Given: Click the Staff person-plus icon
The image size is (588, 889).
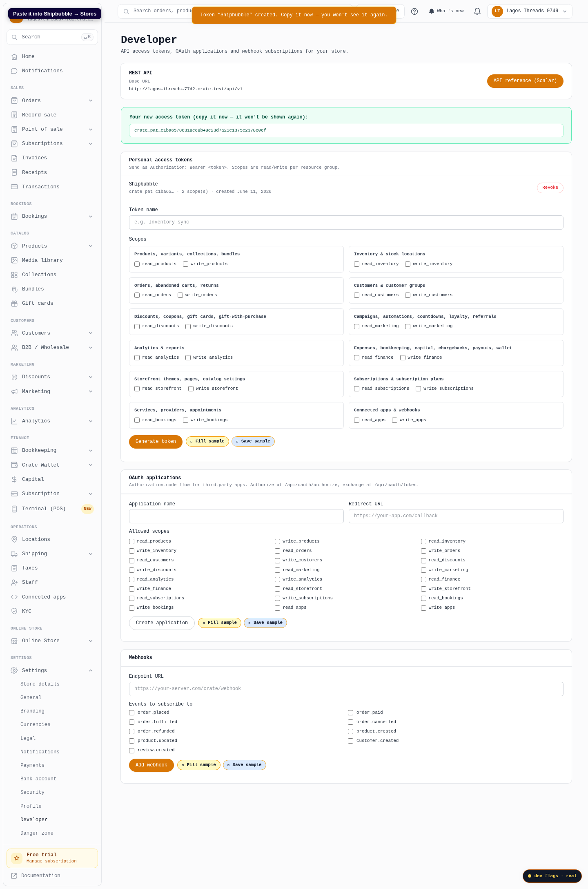Looking at the screenshot, I should click(x=14, y=583).
